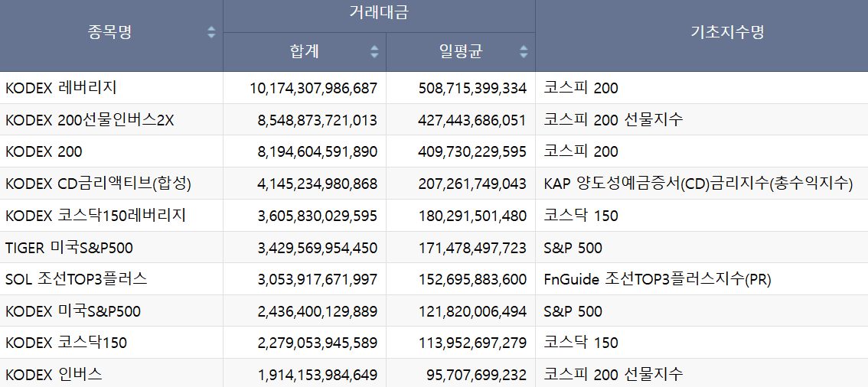Click the 합계 sub-header
868x387 pixels.
point(305,52)
